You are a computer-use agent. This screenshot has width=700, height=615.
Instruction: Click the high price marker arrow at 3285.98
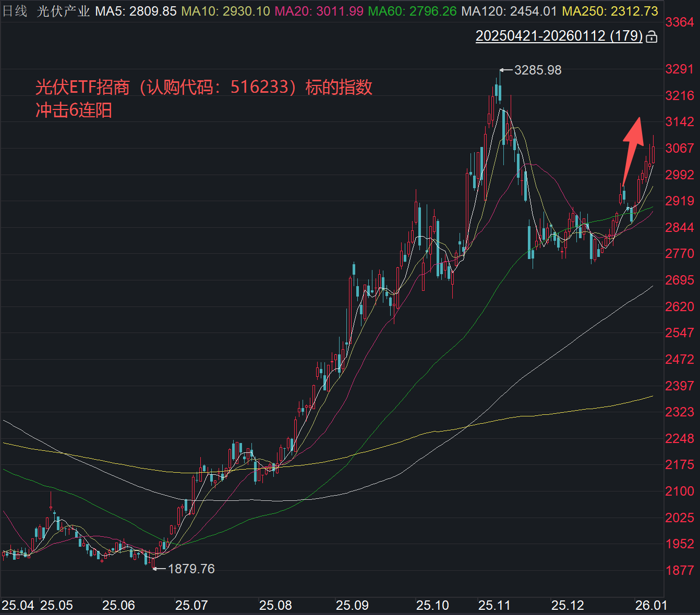tap(503, 69)
